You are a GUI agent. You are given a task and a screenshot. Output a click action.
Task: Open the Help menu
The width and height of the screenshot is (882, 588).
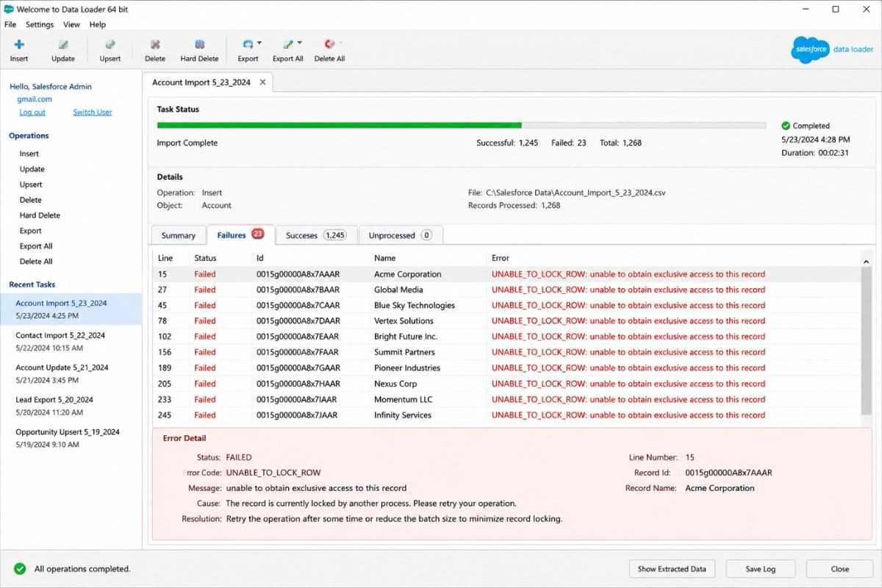pos(98,24)
